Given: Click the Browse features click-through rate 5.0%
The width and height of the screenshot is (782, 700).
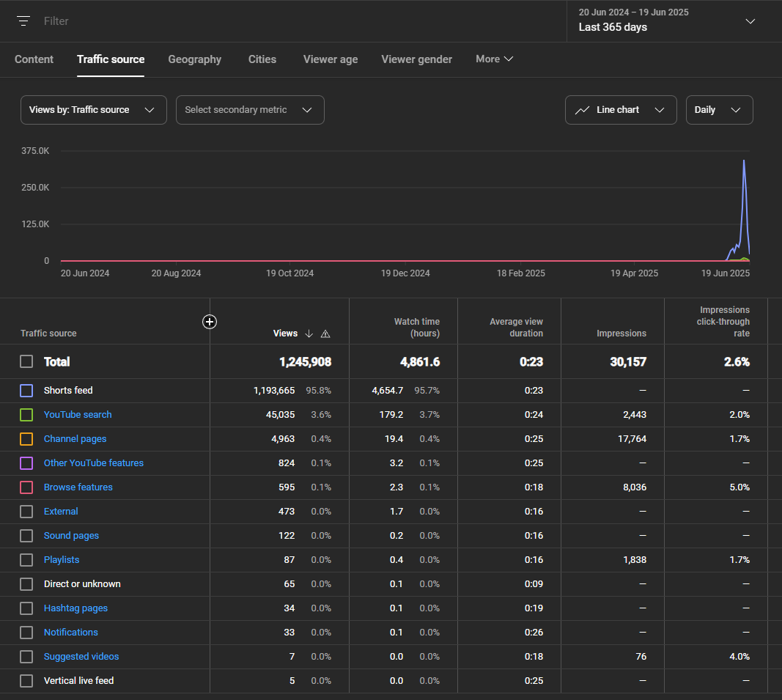Looking at the screenshot, I should (739, 487).
